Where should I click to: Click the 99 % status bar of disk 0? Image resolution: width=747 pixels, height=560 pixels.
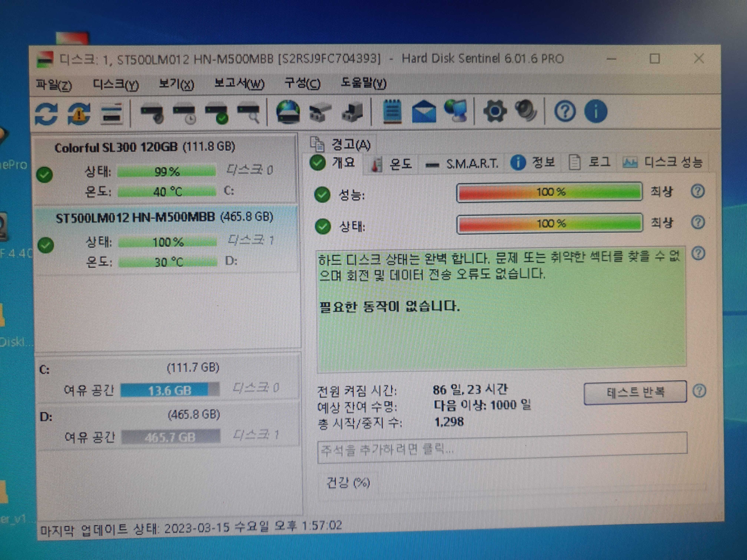167,171
